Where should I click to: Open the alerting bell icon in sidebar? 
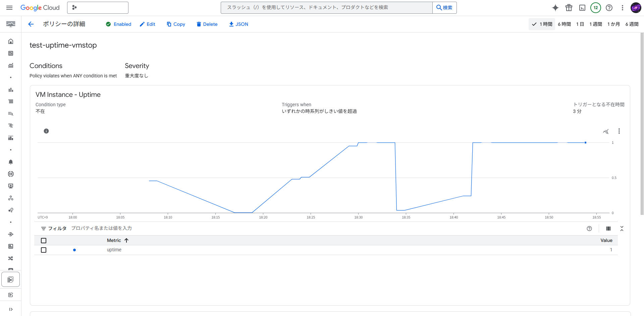11,162
